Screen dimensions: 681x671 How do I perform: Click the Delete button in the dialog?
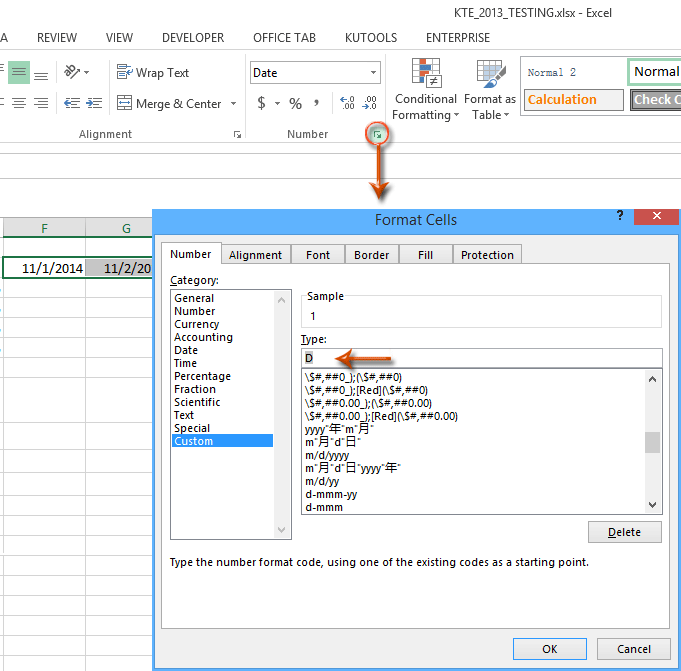pyautogui.click(x=624, y=532)
